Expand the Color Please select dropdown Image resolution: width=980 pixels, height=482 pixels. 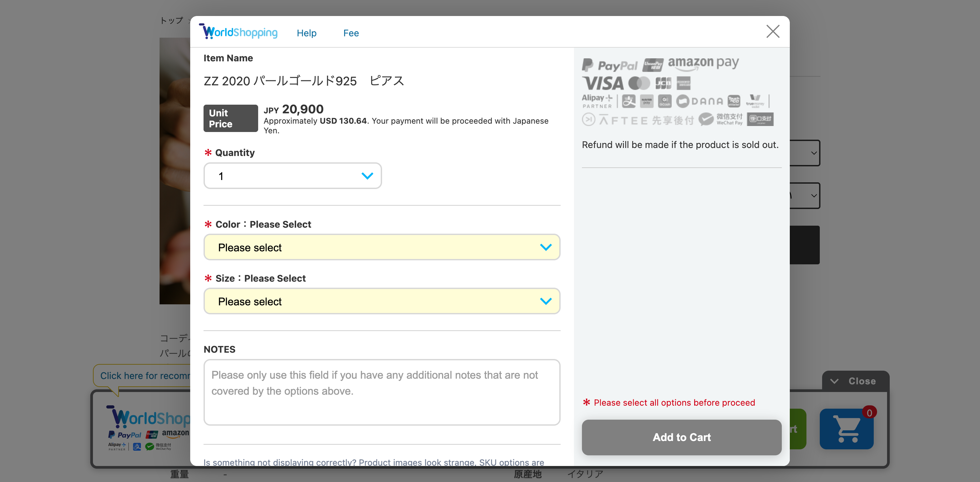[382, 247]
